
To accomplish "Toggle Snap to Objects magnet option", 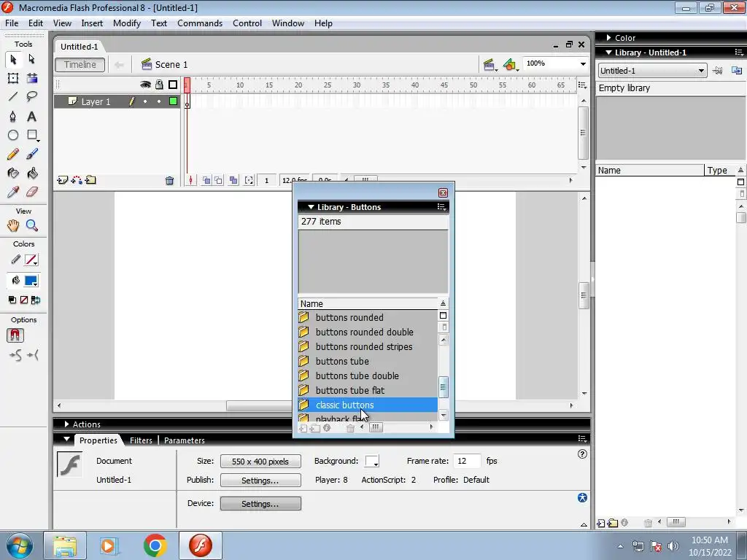I will [15, 335].
